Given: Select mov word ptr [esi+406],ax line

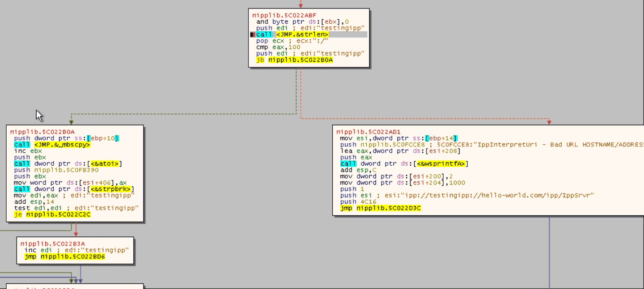Looking at the screenshot, I should point(70,183).
